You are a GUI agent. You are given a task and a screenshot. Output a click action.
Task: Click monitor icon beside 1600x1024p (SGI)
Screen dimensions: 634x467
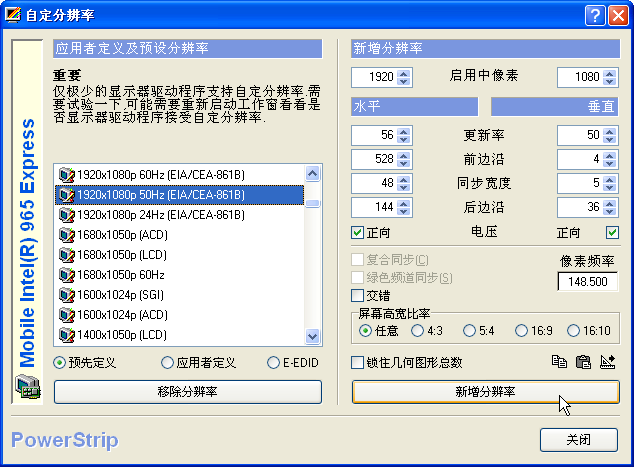point(67,295)
